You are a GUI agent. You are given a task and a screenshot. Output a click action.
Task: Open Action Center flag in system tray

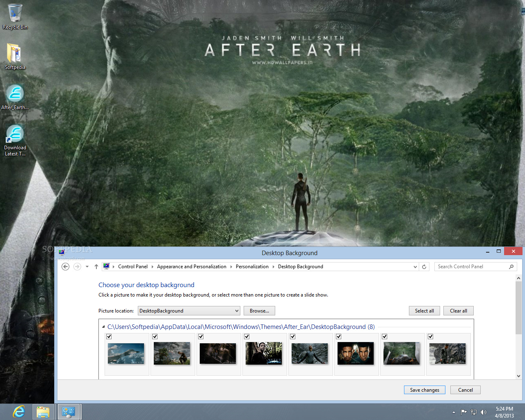[463, 412]
